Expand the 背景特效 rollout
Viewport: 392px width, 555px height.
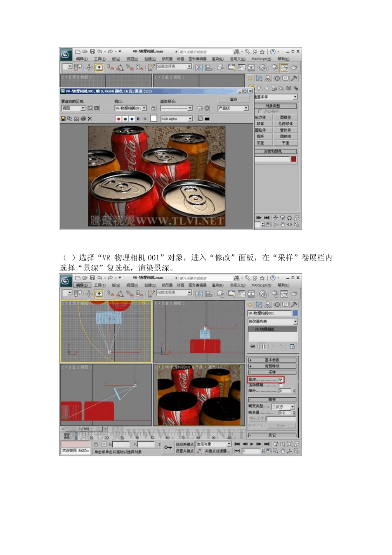pos(272,366)
